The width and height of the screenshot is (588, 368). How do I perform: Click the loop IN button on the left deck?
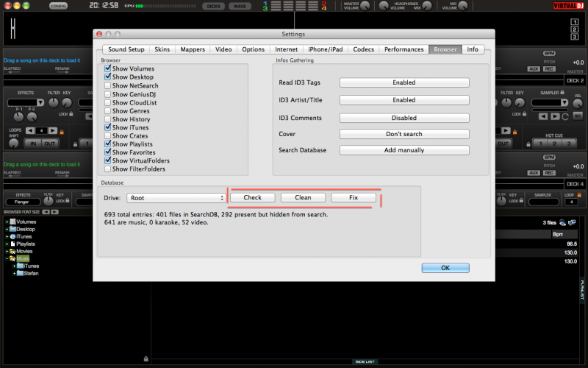33,144
